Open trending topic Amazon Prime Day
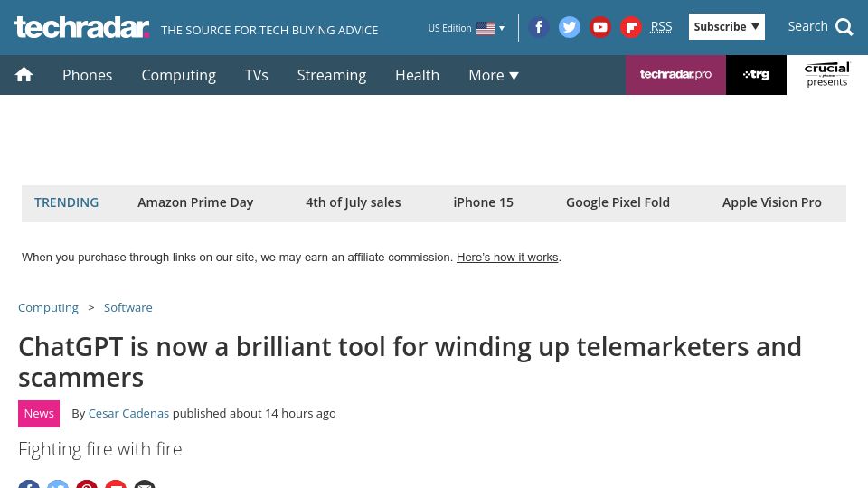The image size is (868, 488). pyautogui.click(x=195, y=202)
